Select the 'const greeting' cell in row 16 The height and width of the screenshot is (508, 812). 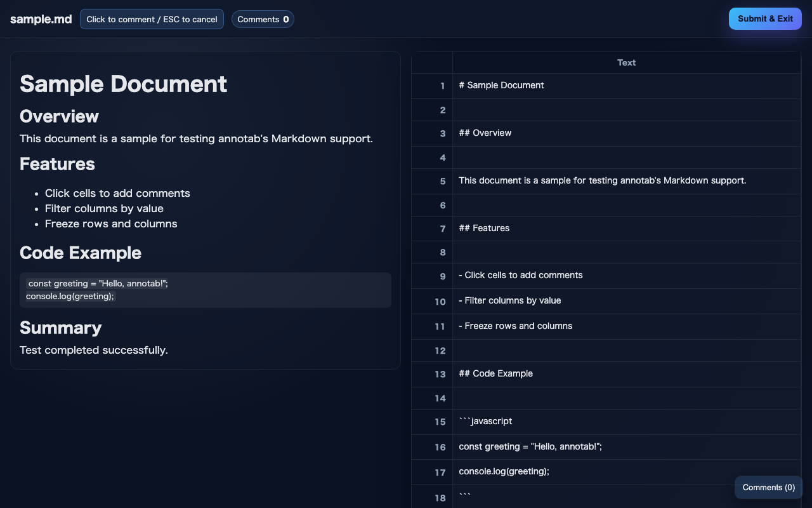626,447
